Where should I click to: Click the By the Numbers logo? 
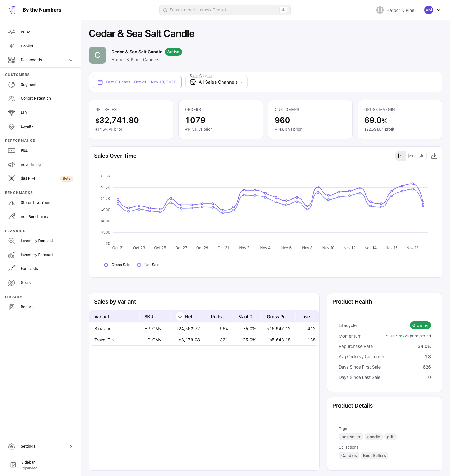click(35, 10)
